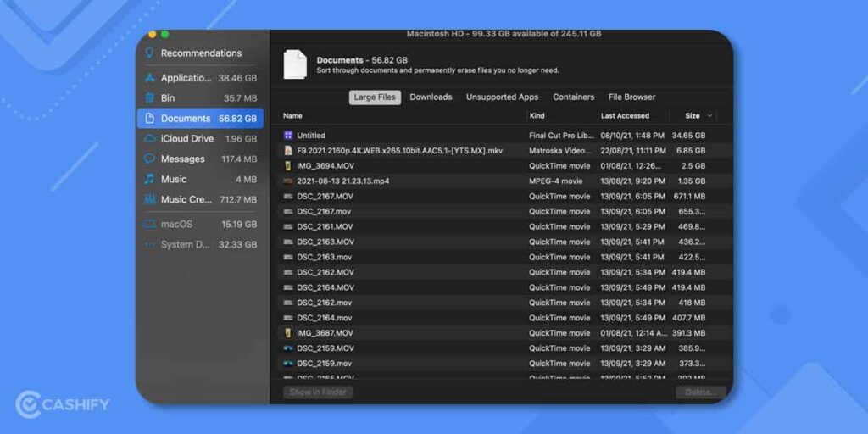The width and height of the screenshot is (868, 434).
Task: Select the DSC_2159.mov lowercase file name
Action: click(x=324, y=364)
